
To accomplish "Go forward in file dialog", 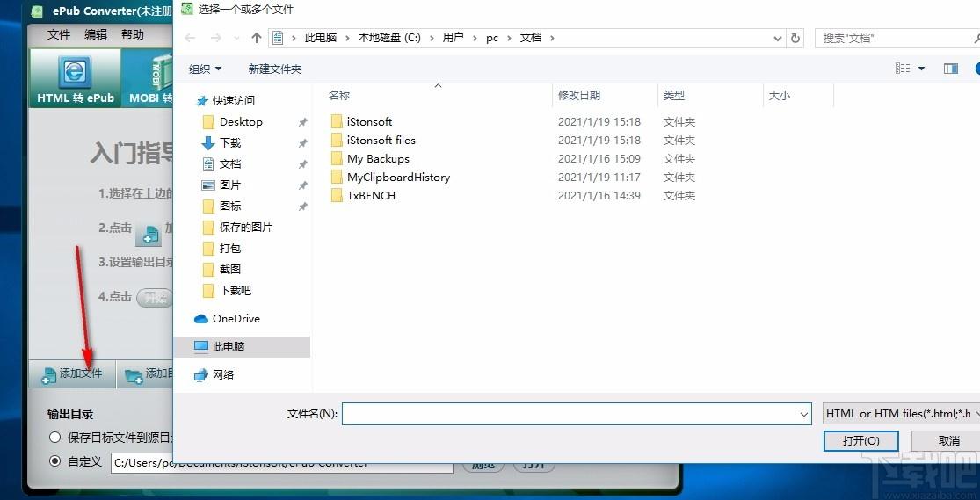I will pyautogui.click(x=215, y=38).
